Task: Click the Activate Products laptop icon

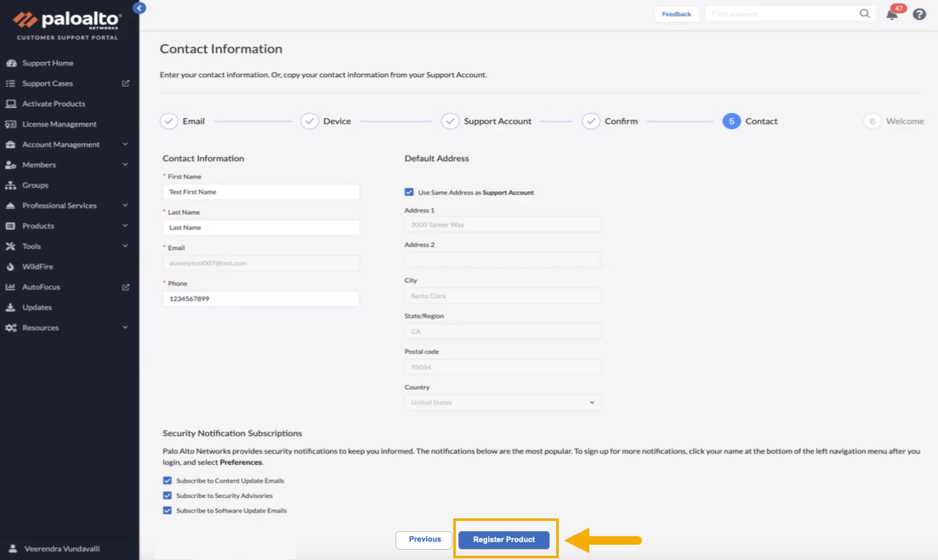Action: pos(11,104)
